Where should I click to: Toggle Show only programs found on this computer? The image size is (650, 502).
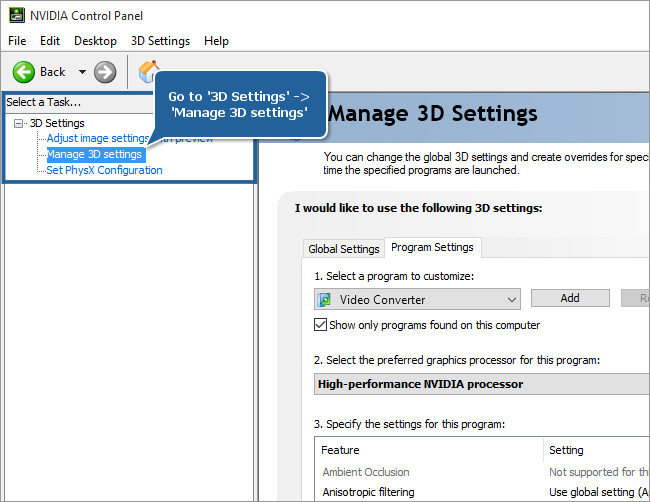click(320, 325)
